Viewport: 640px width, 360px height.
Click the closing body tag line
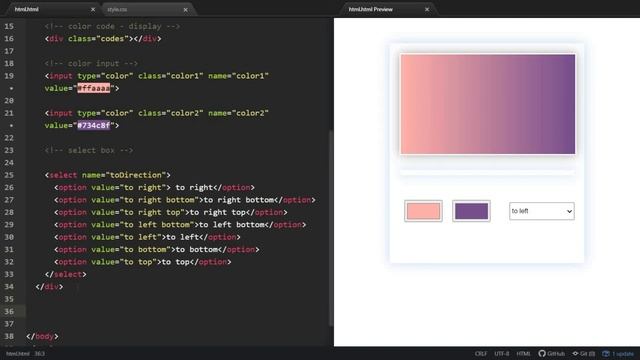pos(42,336)
